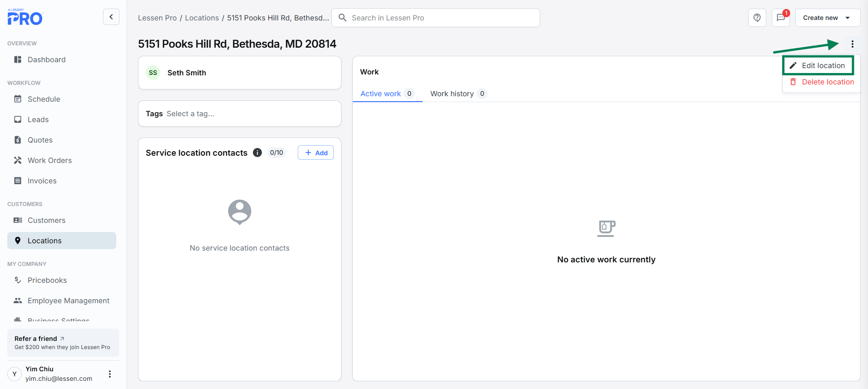Open the location three-dot options menu
This screenshot has height=389, width=868.
tap(853, 44)
